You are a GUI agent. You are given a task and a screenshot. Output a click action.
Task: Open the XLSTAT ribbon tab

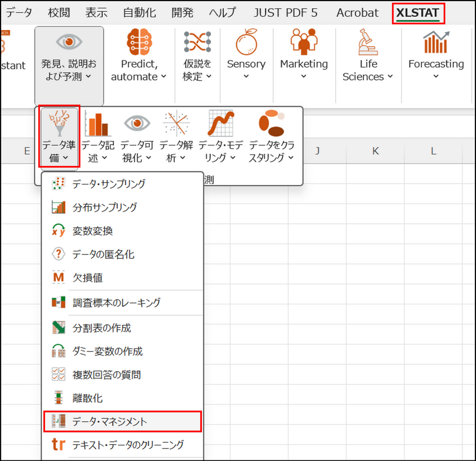click(x=417, y=13)
